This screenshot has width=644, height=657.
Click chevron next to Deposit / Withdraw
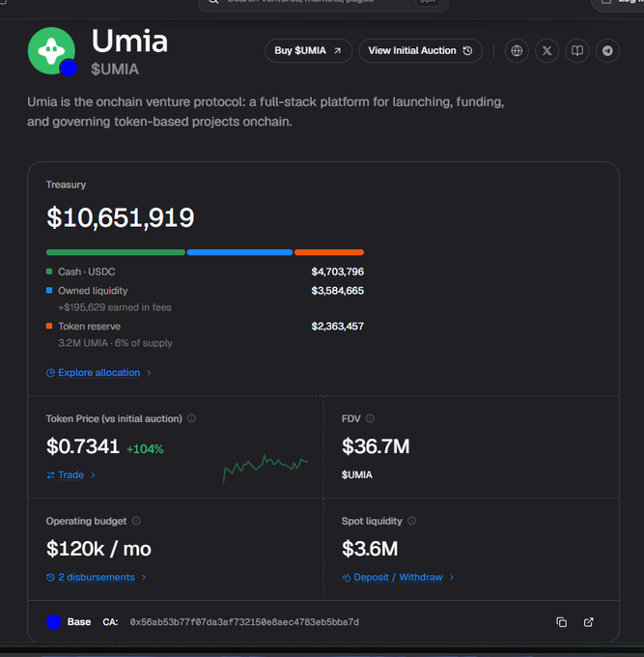[452, 577]
